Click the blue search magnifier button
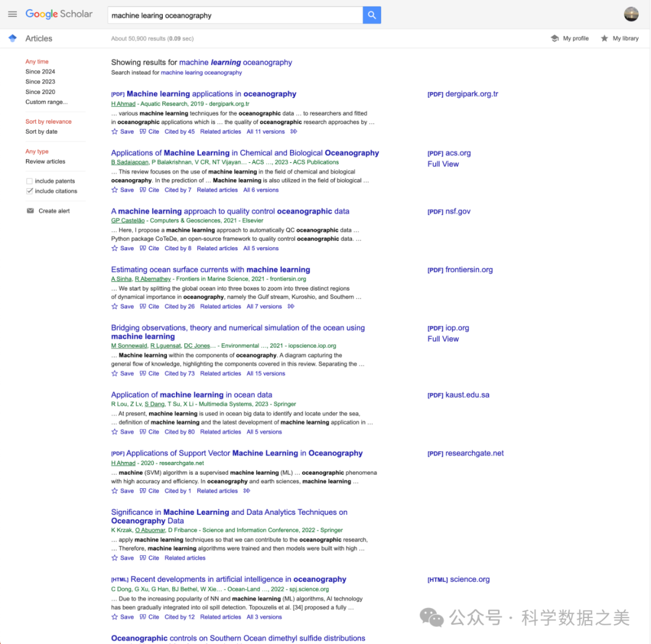 (x=371, y=15)
